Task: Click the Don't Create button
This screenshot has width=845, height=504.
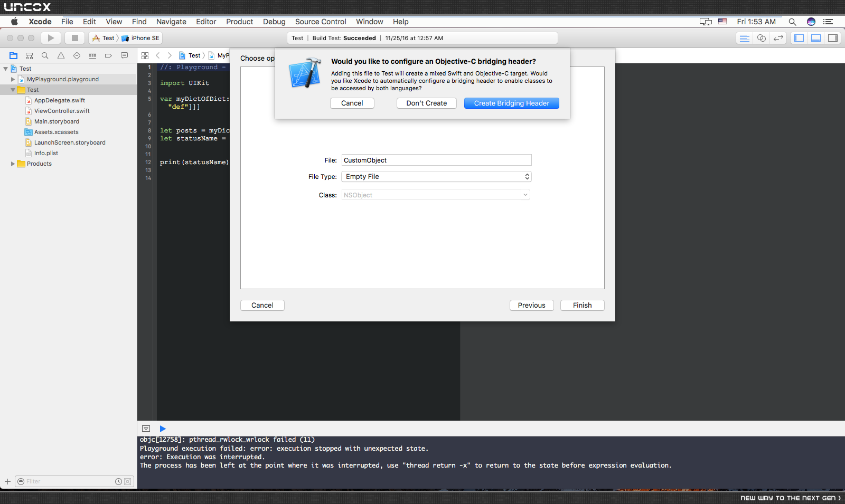Action: (427, 103)
